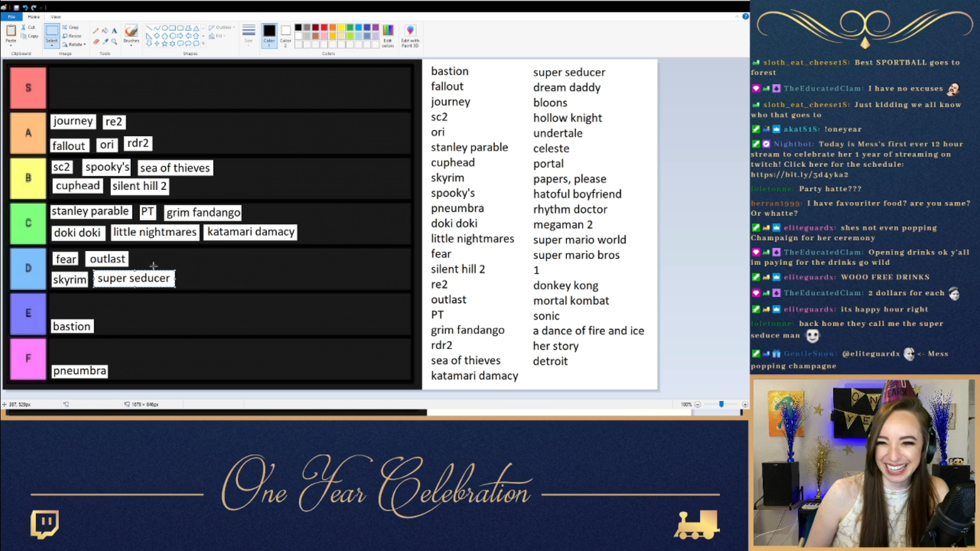Open the line Size dropdown

249,36
